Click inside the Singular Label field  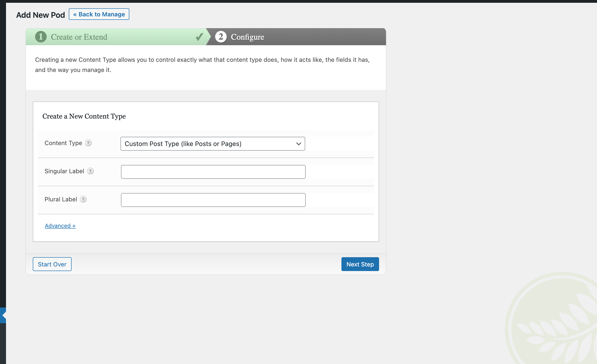(213, 172)
